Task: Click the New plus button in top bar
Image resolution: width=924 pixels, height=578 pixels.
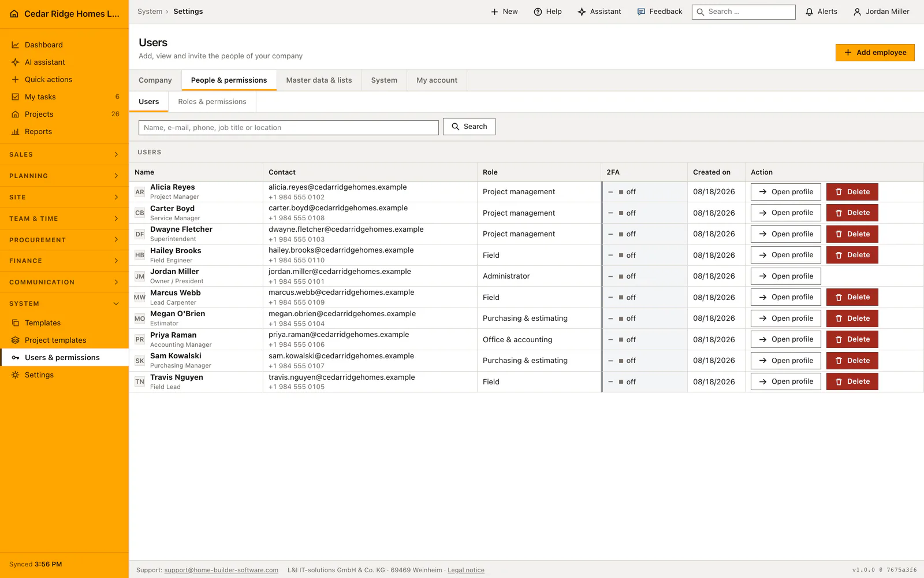Action: coord(504,12)
